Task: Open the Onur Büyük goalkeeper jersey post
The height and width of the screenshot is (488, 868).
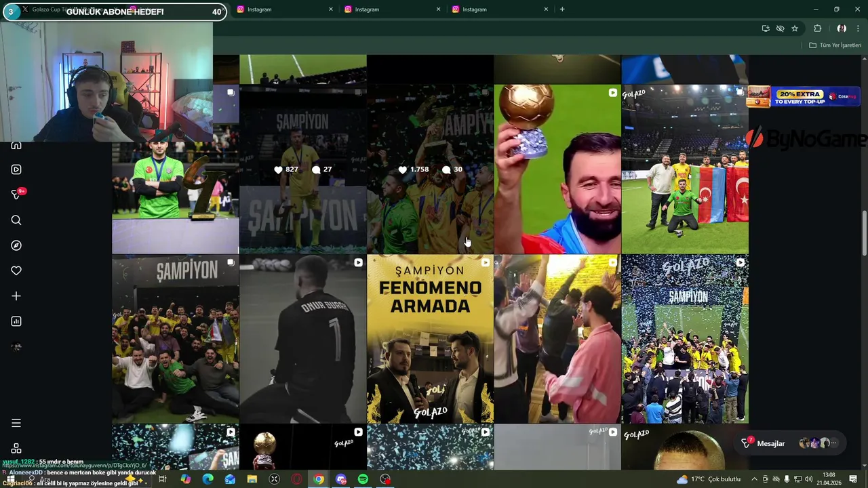Action: pyautogui.click(x=302, y=339)
